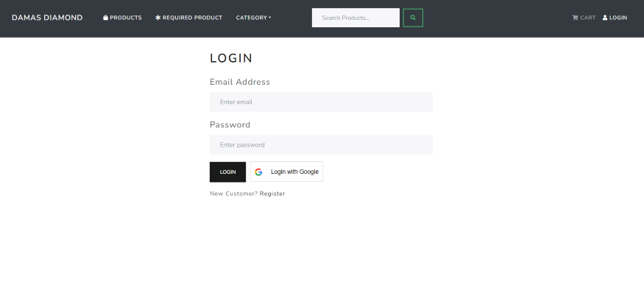Click Login link in top navbar
This screenshot has width=644, height=299.
[x=615, y=18]
